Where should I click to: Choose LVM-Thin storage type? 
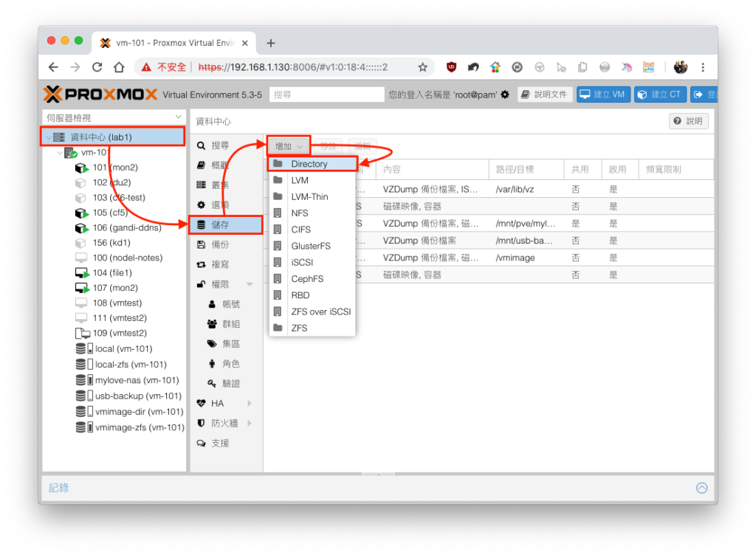point(312,196)
